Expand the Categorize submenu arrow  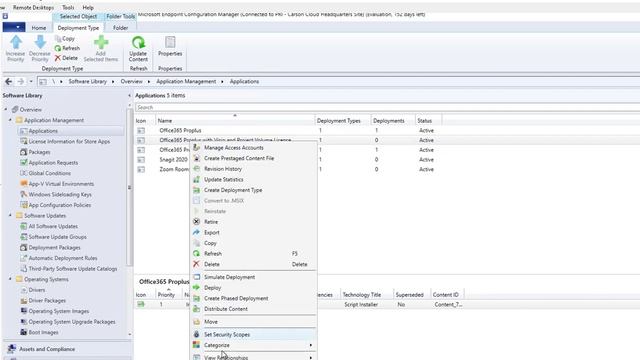point(311,345)
